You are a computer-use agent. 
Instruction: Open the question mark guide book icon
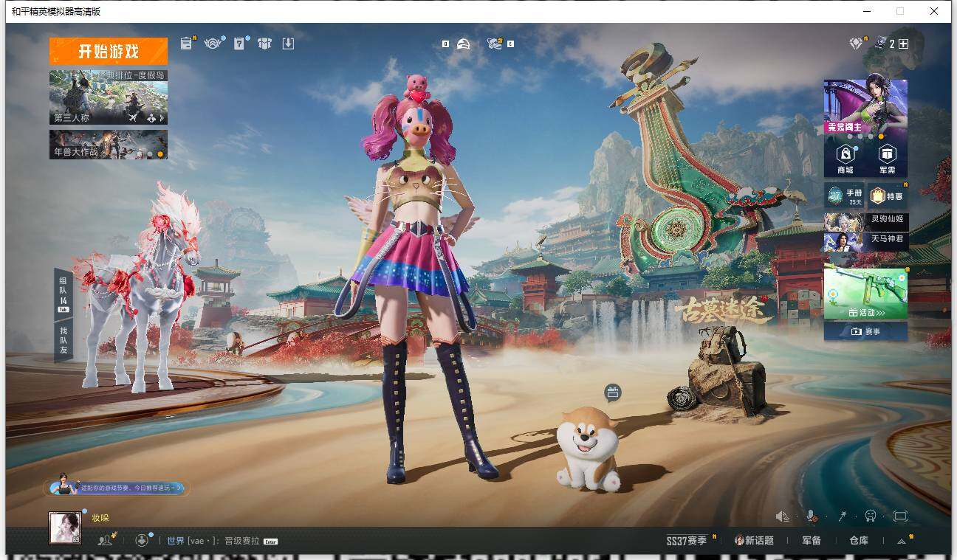[239, 44]
